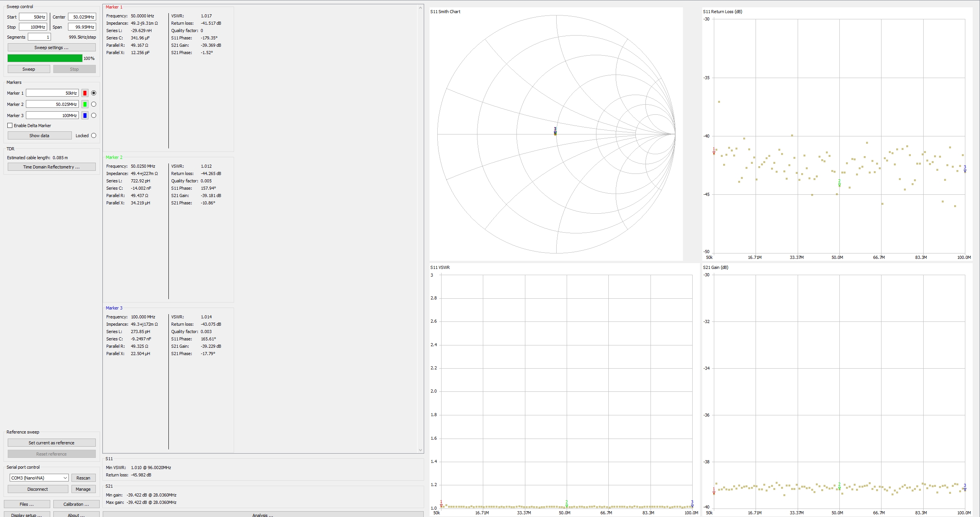Image resolution: width=980 pixels, height=517 pixels.
Task: Open Marker 2 green color swatch
Action: tap(85, 104)
